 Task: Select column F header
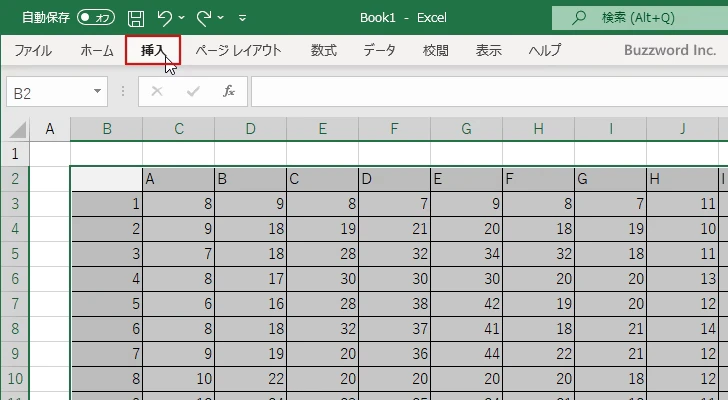point(394,129)
